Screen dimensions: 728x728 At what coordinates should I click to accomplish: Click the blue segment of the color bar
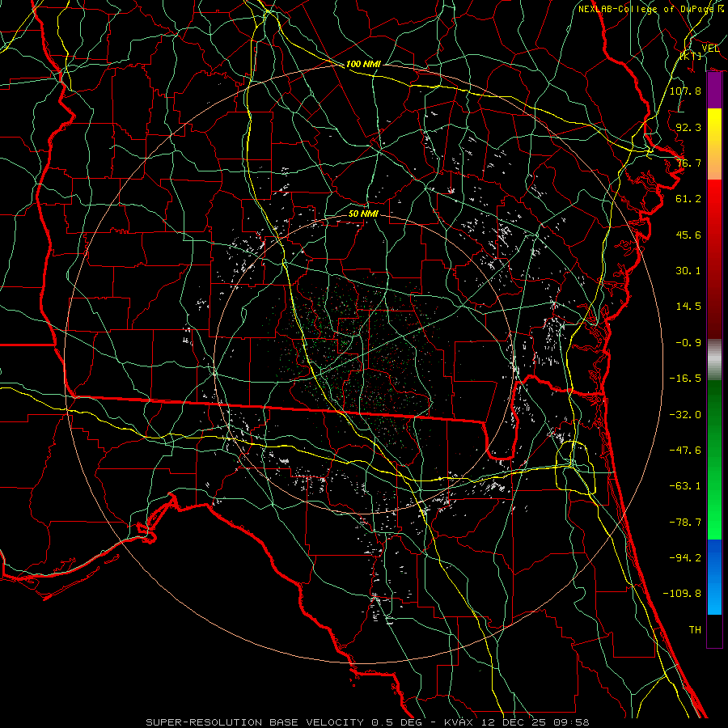pyautogui.click(x=714, y=577)
